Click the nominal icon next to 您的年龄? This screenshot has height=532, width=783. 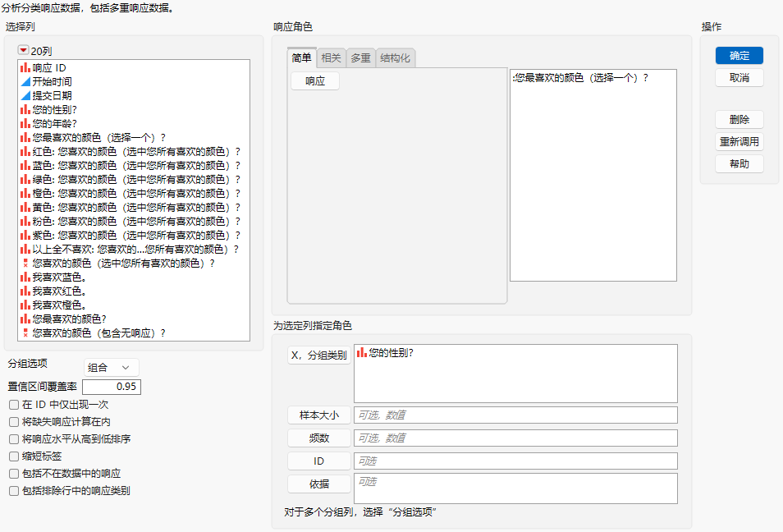pyautogui.click(x=25, y=123)
